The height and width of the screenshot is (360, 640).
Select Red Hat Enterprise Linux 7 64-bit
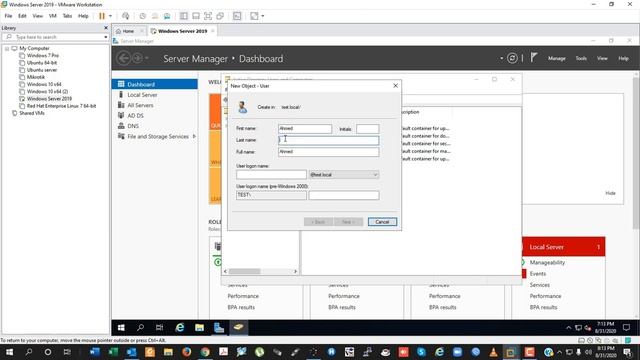click(61, 106)
